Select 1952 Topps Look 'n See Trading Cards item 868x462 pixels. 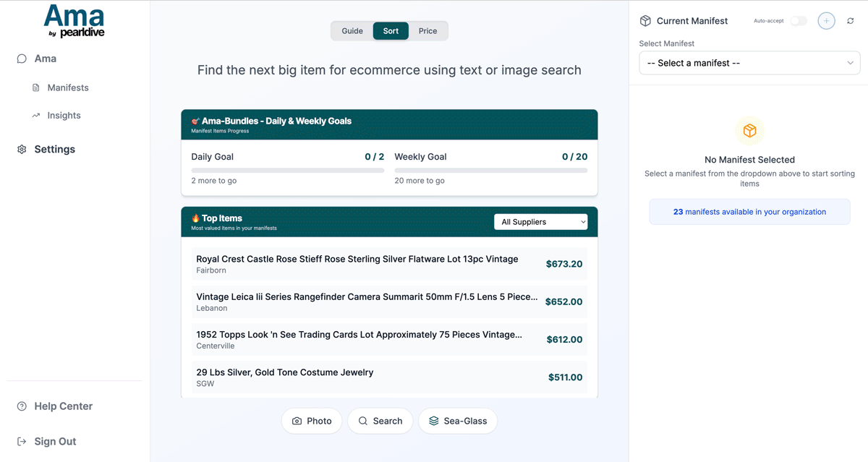point(389,339)
